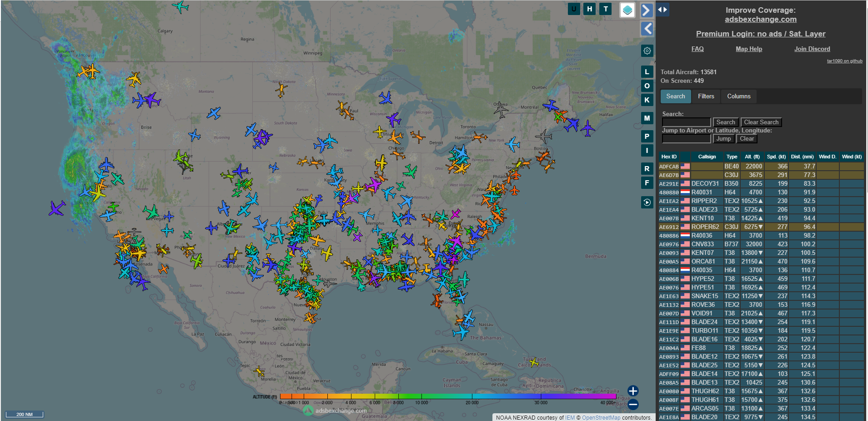Open the OpenStreetMap attribution link
The image size is (868, 421).
coord(601,417)
